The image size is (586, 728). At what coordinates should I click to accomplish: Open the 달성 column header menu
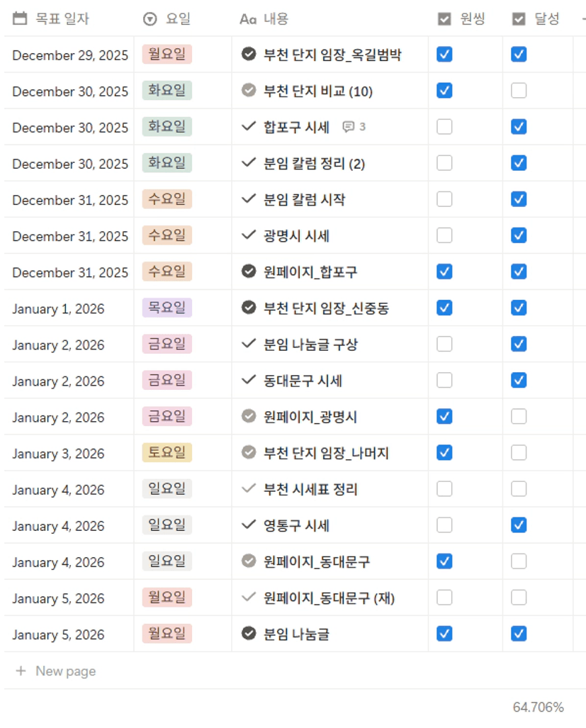point(546,19)
